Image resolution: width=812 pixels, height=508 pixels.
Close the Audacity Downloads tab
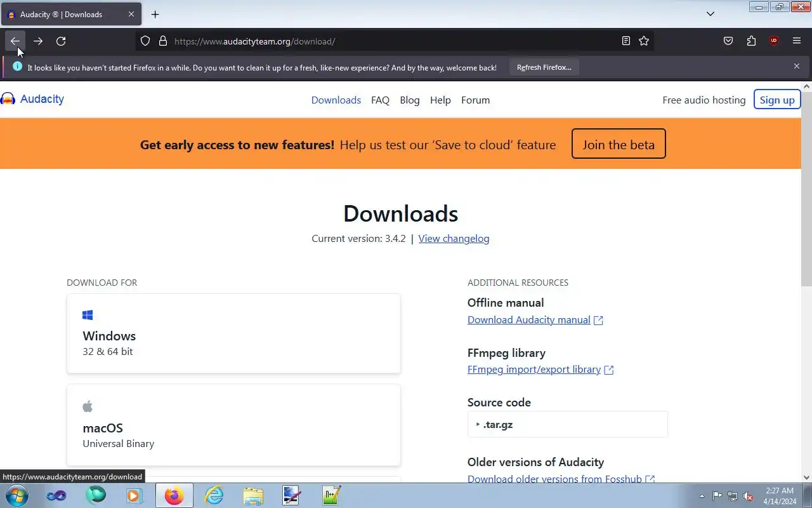[x=131, y=14]
